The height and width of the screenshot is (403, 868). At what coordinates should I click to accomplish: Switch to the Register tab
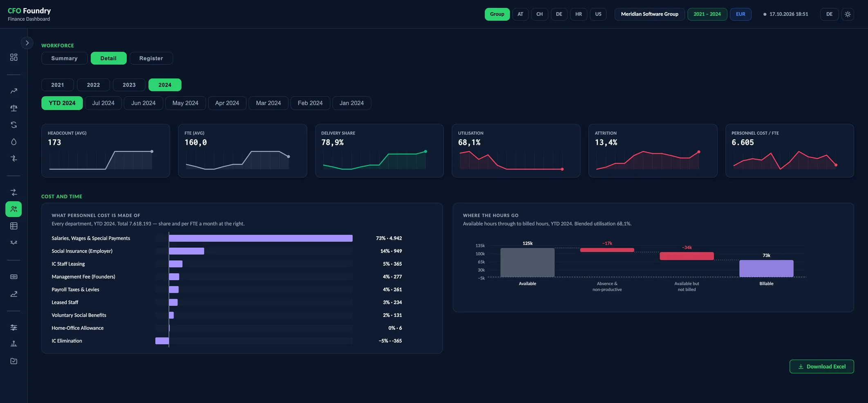pos(151,58)
